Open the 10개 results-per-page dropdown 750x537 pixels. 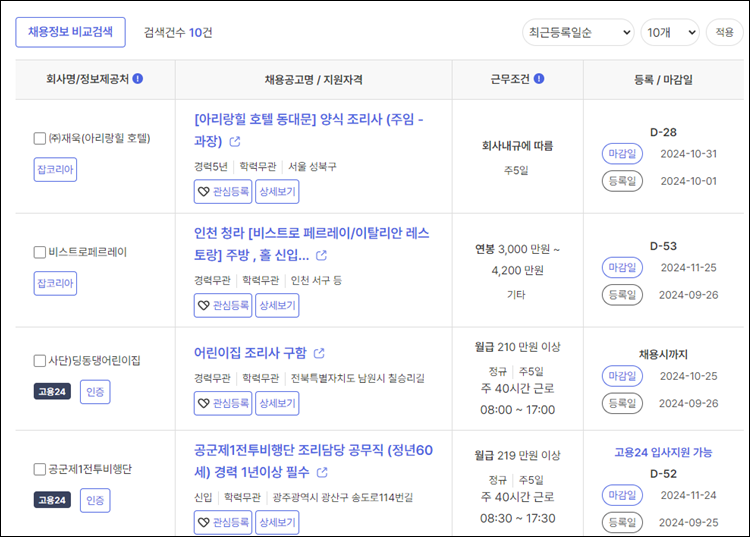670,33
